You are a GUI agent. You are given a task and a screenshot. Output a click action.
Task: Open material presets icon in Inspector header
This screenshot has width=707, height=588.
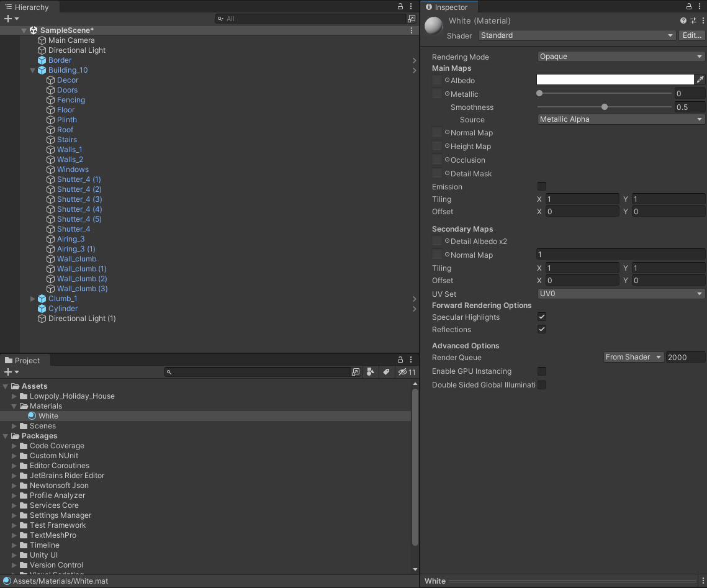(x=693, y=20)
